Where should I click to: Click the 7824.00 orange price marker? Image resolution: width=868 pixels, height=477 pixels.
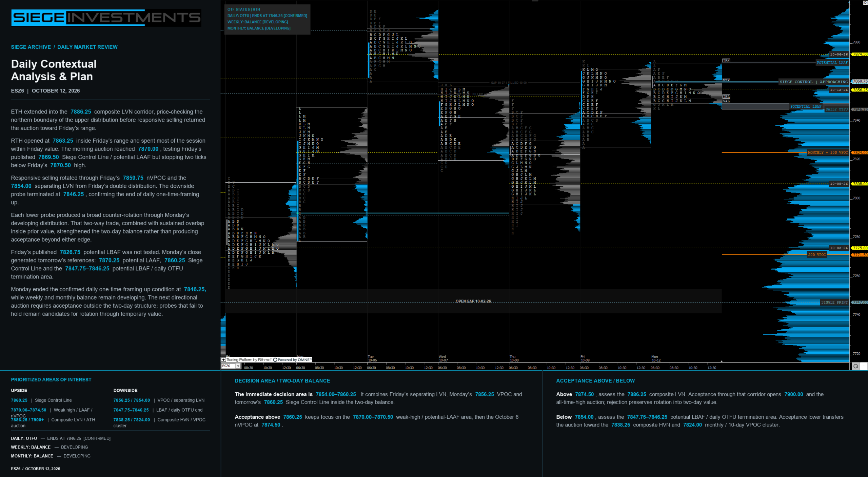tap(860, 152)
